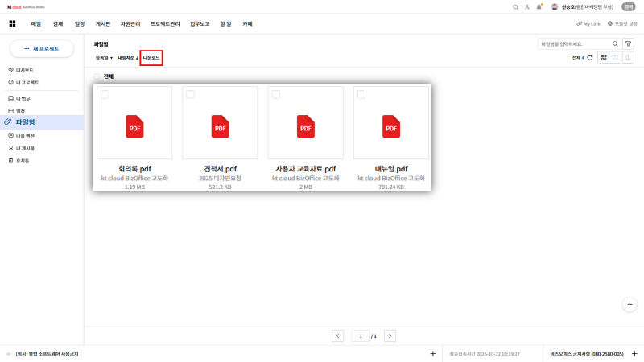644x362 pixels.
Task: Check the 전체 select-all checkbox
Action: (97, 76)
